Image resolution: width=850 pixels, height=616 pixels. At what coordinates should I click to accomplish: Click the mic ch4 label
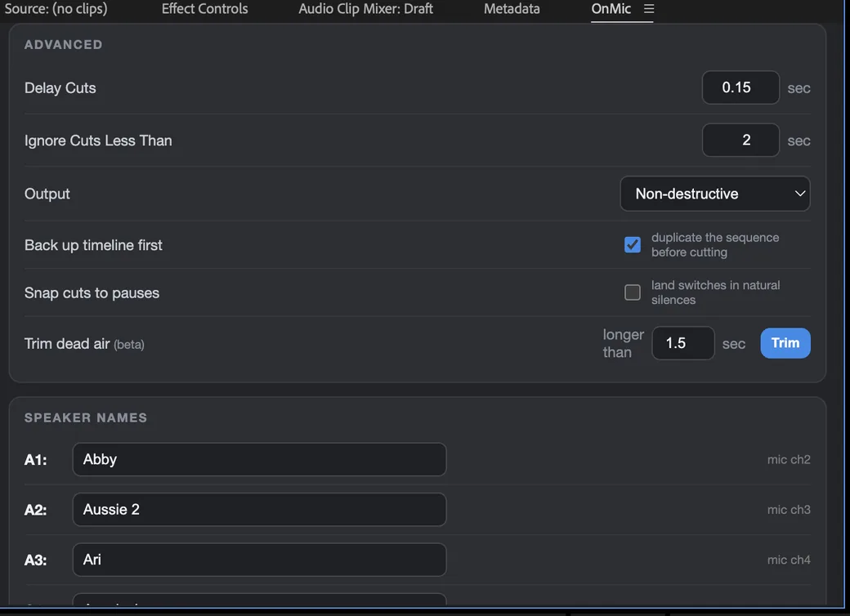point(789,560)
